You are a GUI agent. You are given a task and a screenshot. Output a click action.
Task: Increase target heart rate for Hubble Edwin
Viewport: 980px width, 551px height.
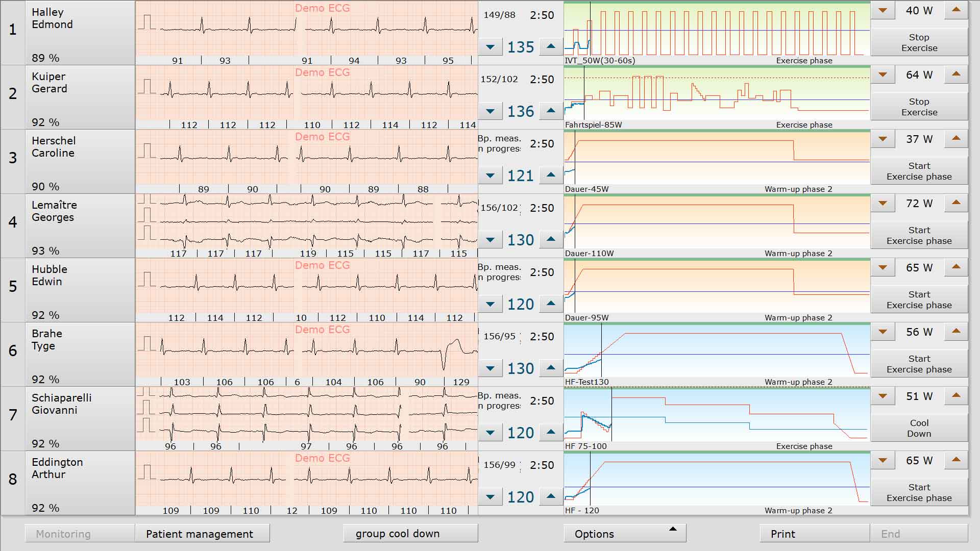tap(551, 304)
